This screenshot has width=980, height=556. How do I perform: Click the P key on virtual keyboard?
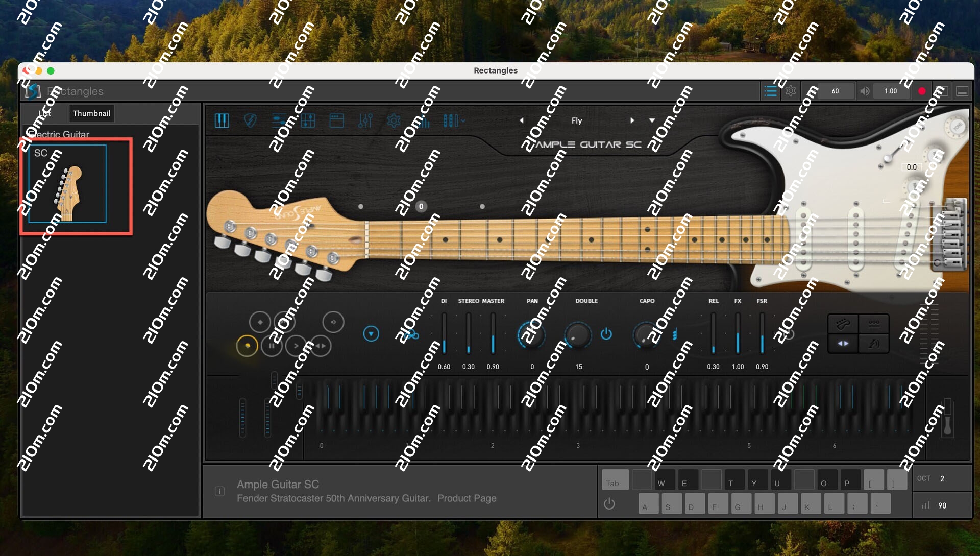tap(850, 480)
